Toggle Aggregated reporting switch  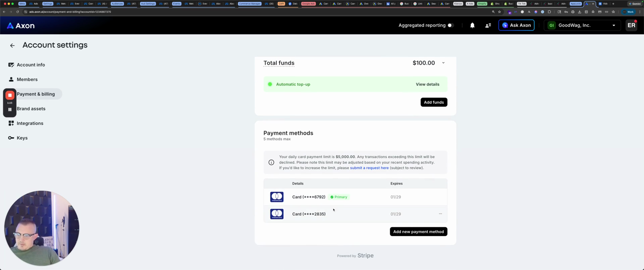pyautogui.click(x=450, y=25)
